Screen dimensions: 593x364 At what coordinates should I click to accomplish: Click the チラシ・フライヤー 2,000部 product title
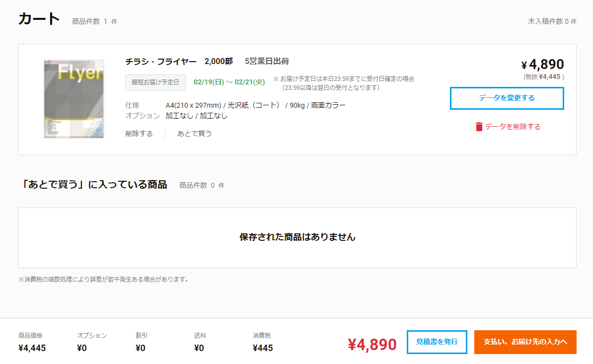tap(179, 62)
